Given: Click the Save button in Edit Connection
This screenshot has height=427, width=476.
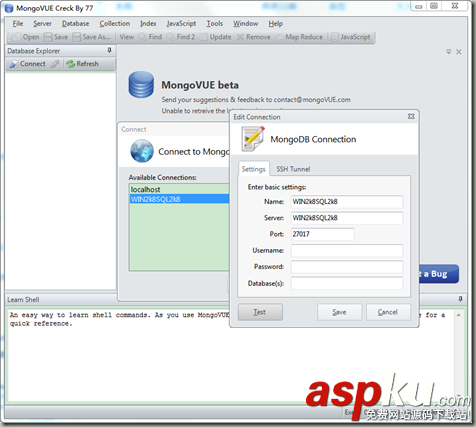Looking at the screenshot, I should pyautogui.click(x=339, y=312).
